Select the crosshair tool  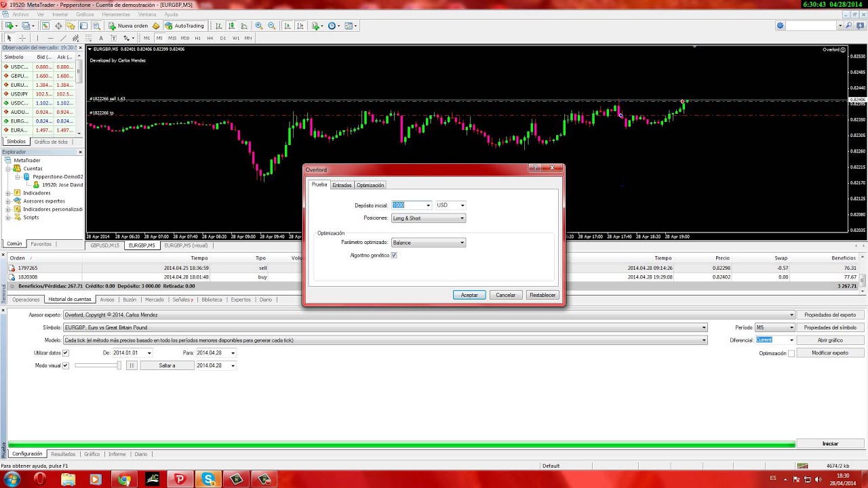[x=22, y=38]
